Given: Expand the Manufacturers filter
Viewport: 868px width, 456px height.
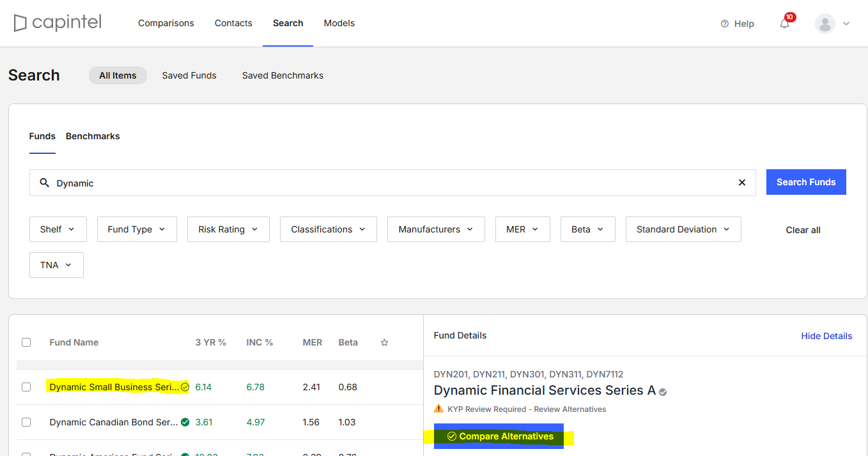Looking at the screenshot, I should coord(436,229).
